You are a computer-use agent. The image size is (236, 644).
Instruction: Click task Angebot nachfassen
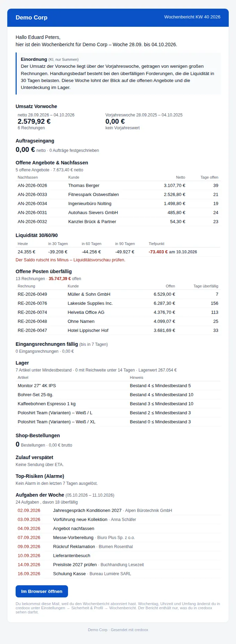tap(74, 528)
